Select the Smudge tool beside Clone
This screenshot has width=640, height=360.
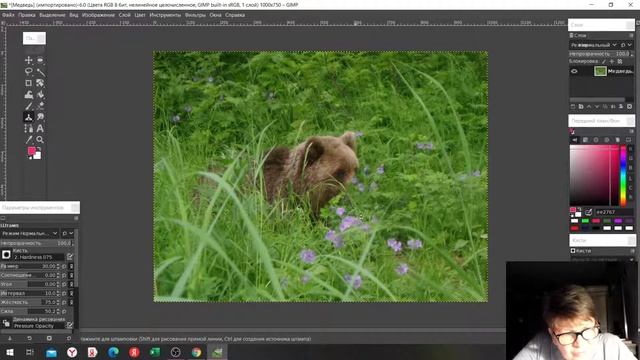[40, 117]
